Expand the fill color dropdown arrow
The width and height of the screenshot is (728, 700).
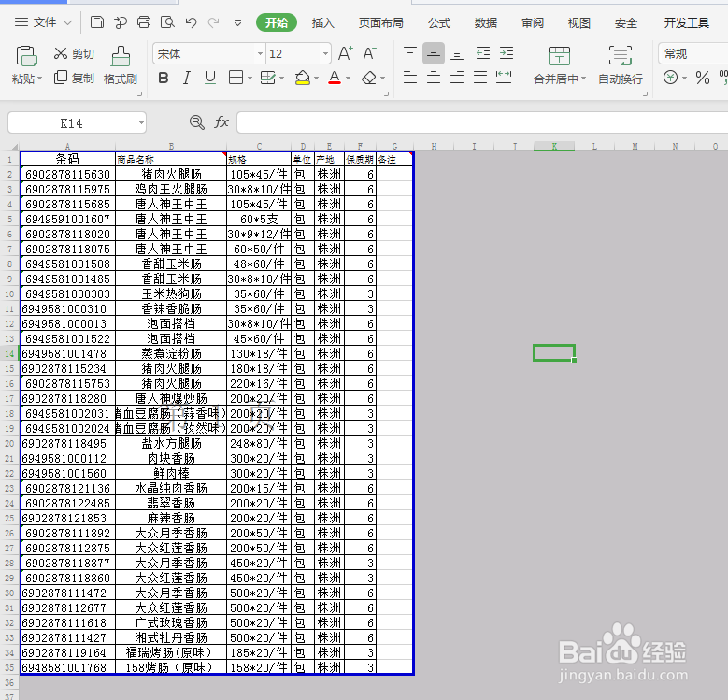316,78
